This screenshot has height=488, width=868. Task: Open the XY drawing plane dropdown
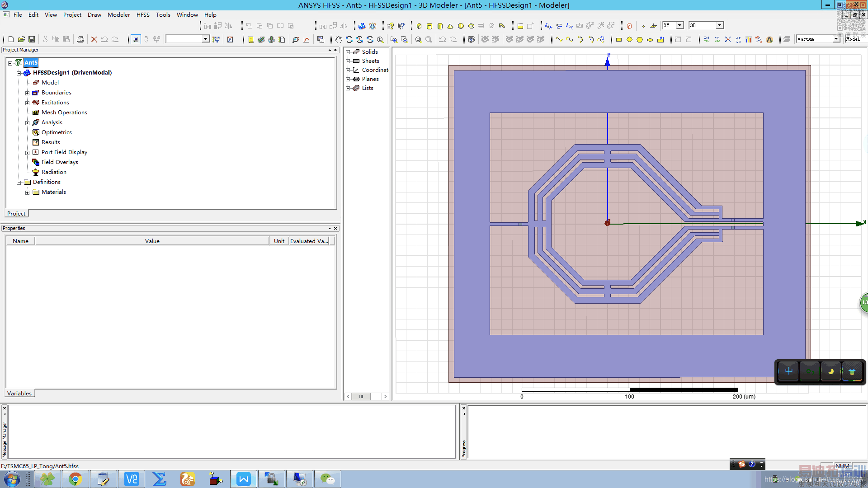pos(679,25)
